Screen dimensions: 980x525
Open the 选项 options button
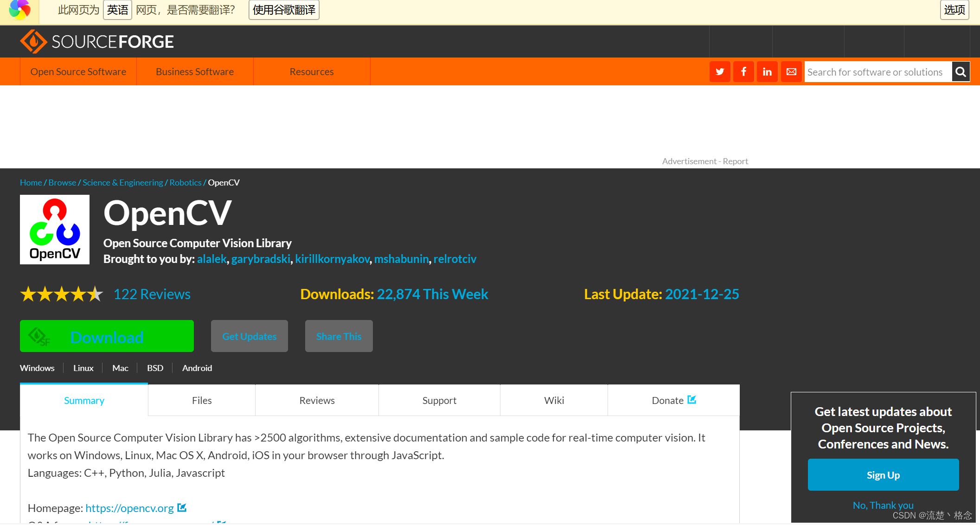[954, 10]
